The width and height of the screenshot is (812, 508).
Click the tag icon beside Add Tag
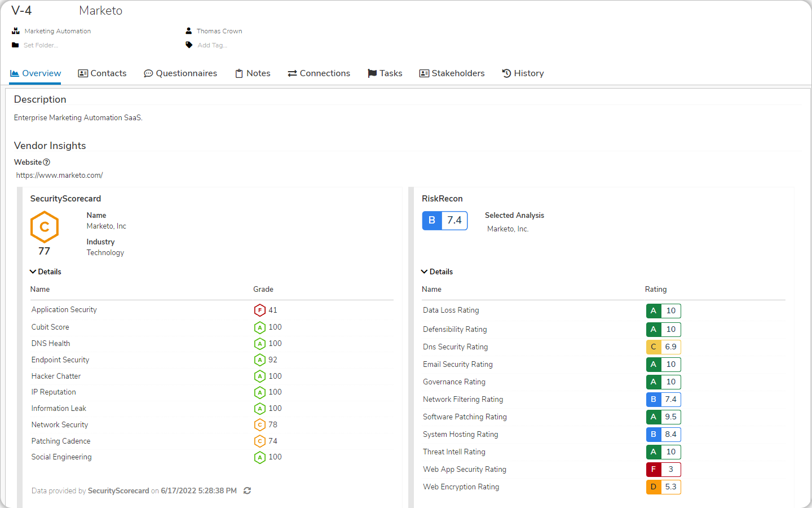[189, 45]
